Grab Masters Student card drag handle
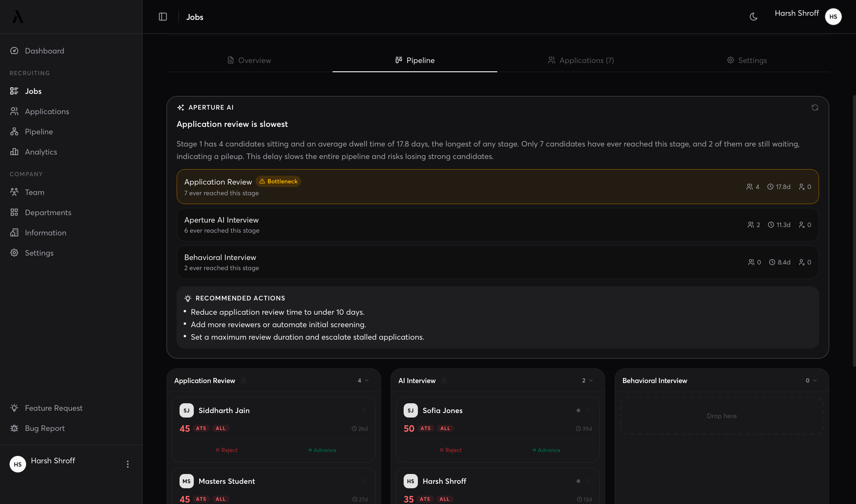This screenshot has height=504, width=856. 364,481
